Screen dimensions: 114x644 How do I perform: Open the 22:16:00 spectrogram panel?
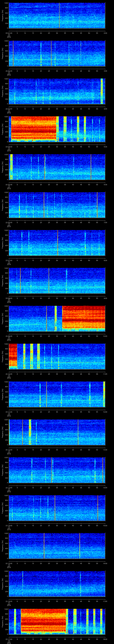point(57,584)
